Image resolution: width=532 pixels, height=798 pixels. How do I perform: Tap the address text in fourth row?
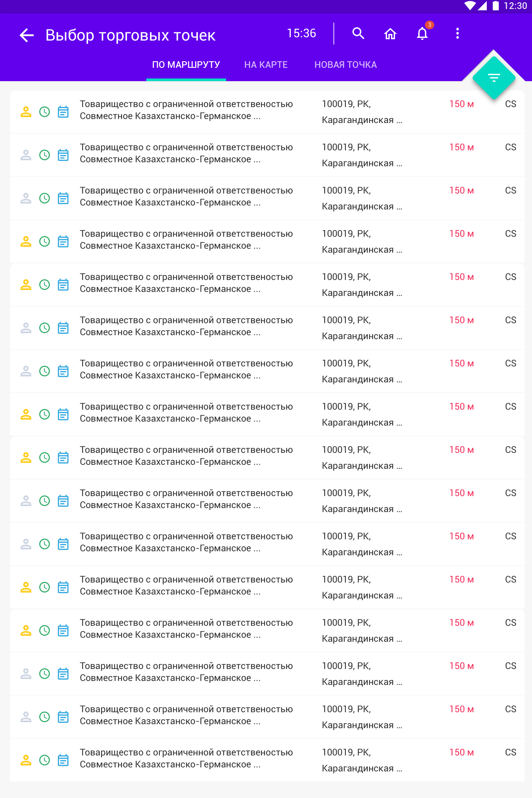pyautogui.click(x=361, y=242)
